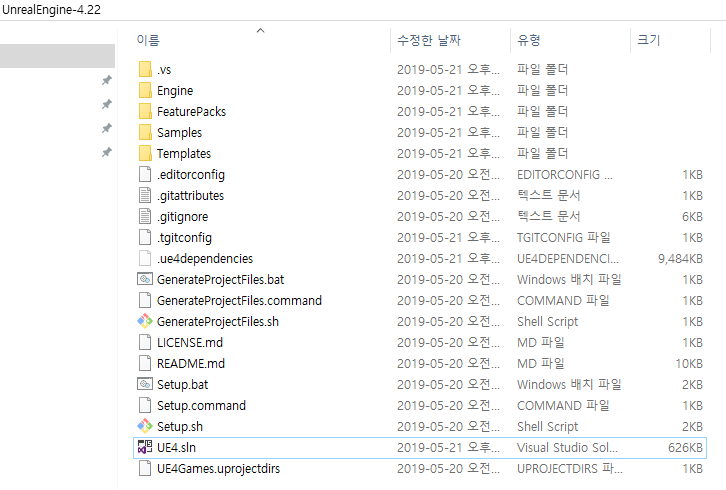Select the Setup.bat file name
Viewport: 726px width, 490px height.
182,384
